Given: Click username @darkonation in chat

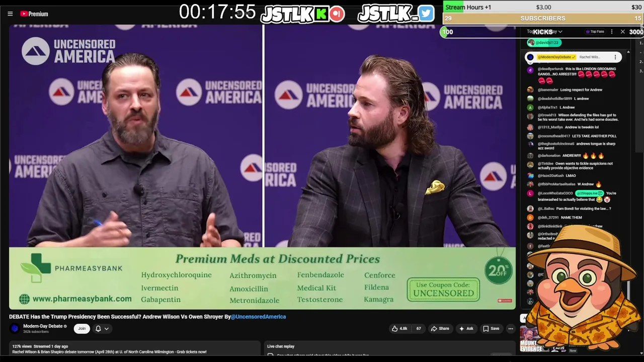Looking at the screenshot, I should coord(549,156).
